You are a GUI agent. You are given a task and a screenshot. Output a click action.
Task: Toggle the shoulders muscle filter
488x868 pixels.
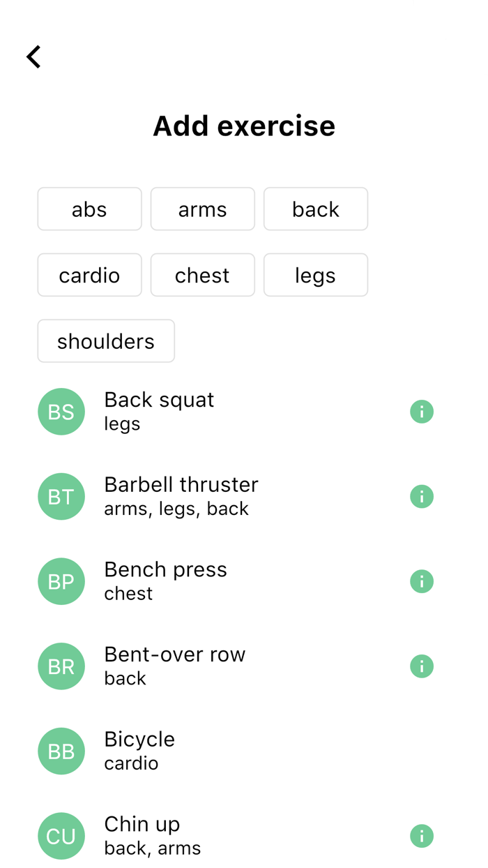(105, 341)
